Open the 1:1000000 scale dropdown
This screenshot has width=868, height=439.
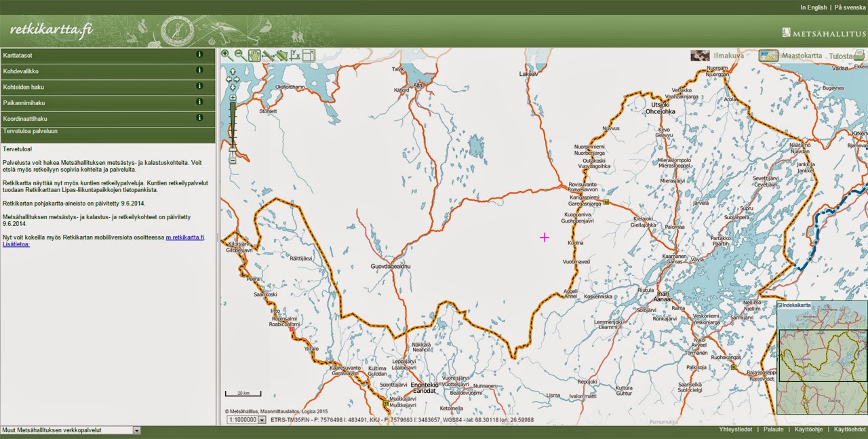click(x=247, y=420)
